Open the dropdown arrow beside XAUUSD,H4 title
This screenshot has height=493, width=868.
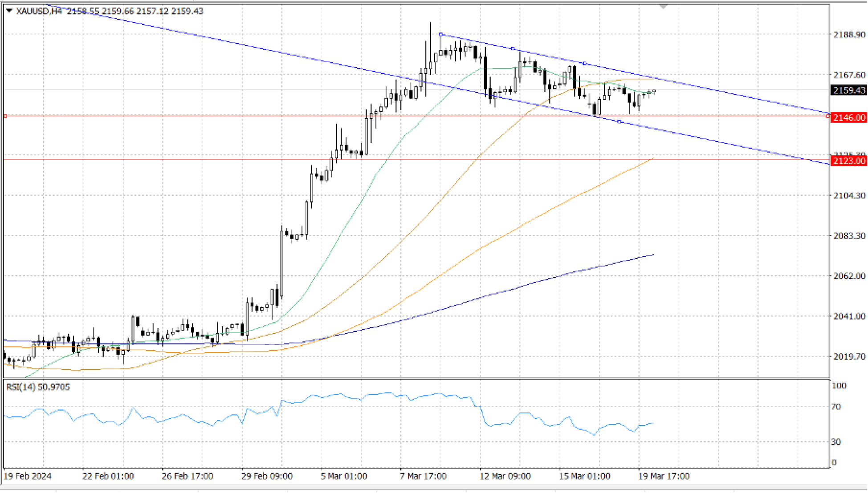pos(9,11)
